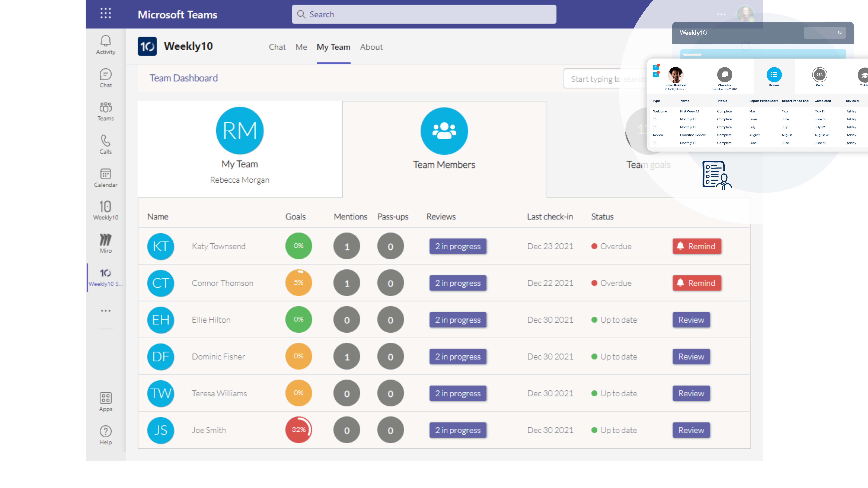Click the Reviews list icon in overlay
Image resolution: width=868 pixels, height=488 pixels.
774,75
